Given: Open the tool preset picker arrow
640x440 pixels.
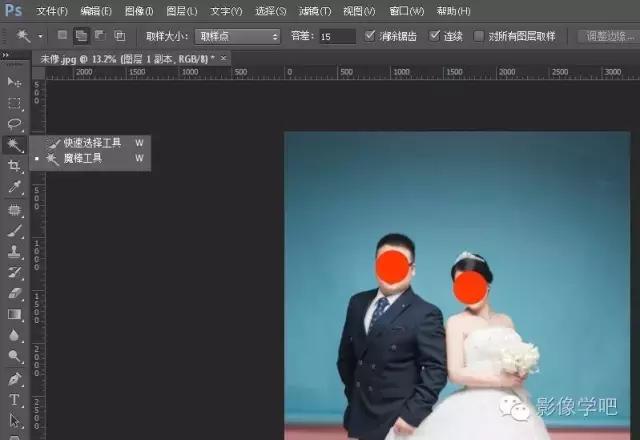Looking at the screenshot, I should point(40,36).
